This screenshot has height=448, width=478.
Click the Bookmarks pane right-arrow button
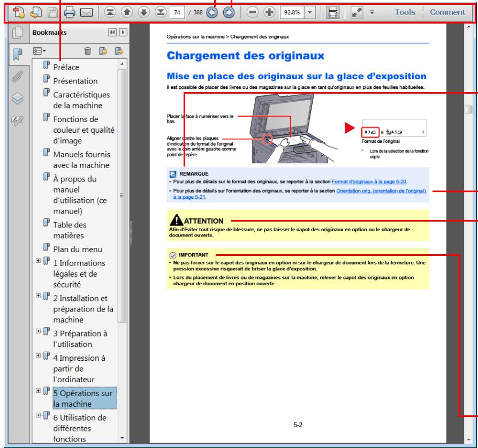[x=123, y=32]
